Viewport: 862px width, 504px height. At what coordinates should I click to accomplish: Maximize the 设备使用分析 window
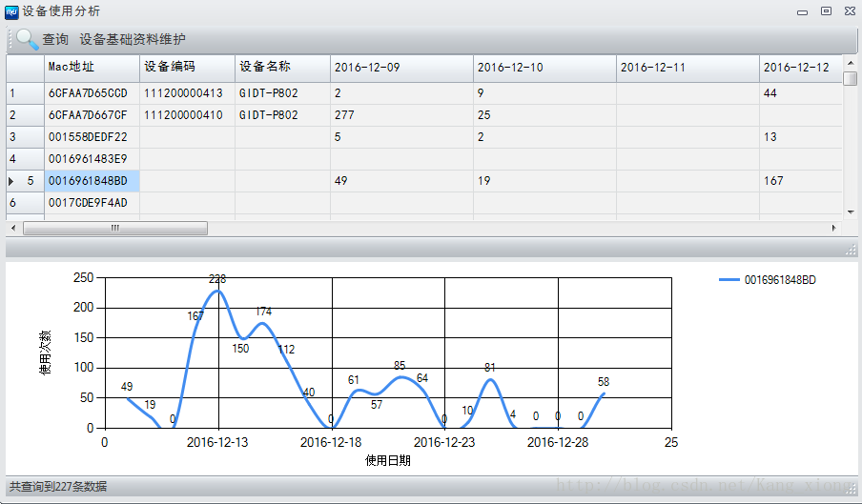click(x=827, y=11)
